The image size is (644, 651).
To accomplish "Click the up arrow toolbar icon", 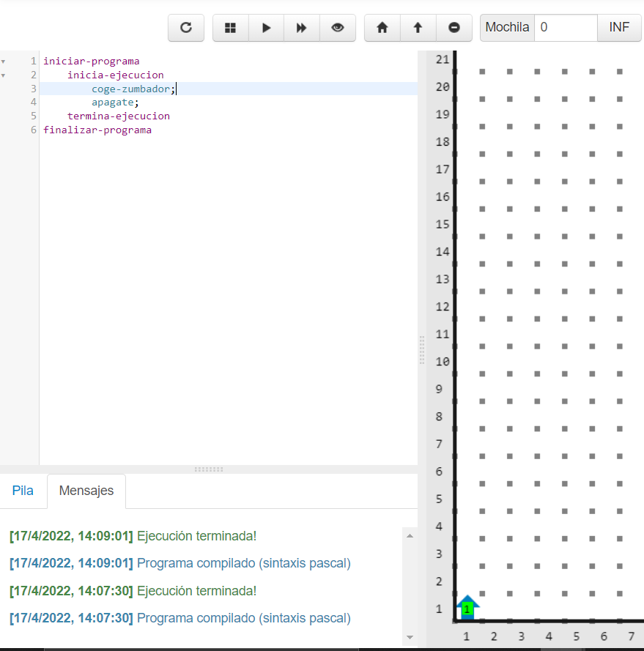I will 418,28.
